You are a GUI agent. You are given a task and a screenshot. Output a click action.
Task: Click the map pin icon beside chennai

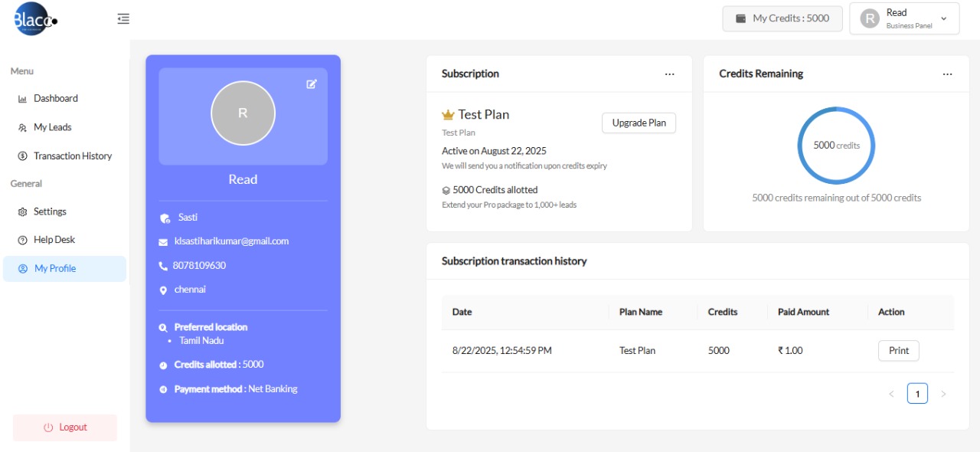pyautogui.click(x=163, y=290)
